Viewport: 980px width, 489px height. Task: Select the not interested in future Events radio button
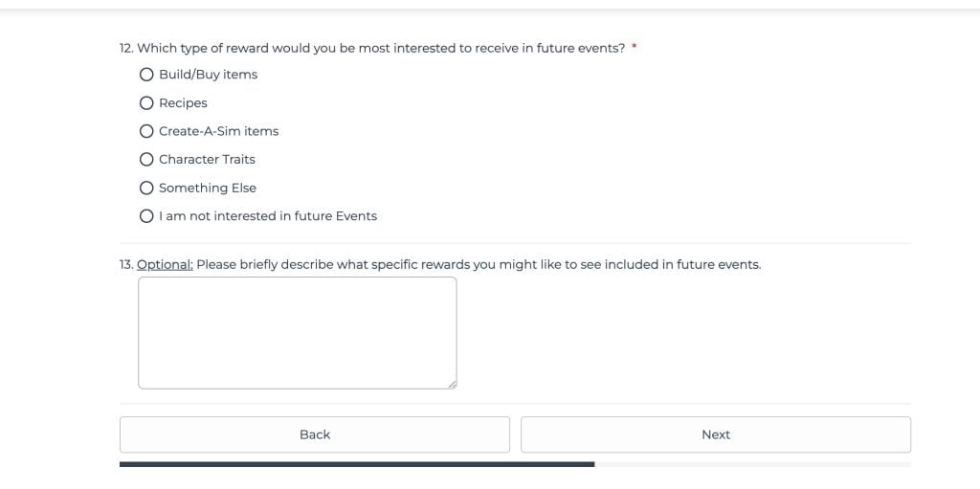click(x=146, y=216)
